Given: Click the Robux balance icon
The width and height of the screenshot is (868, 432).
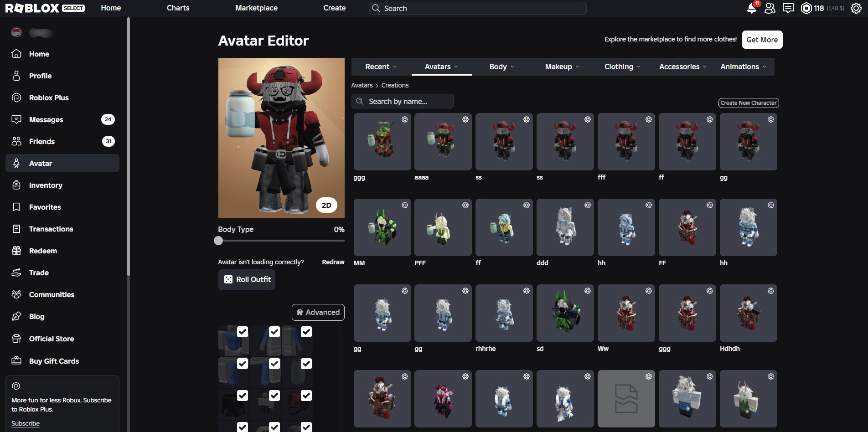Looking at the screenshot, I should 806,8.
